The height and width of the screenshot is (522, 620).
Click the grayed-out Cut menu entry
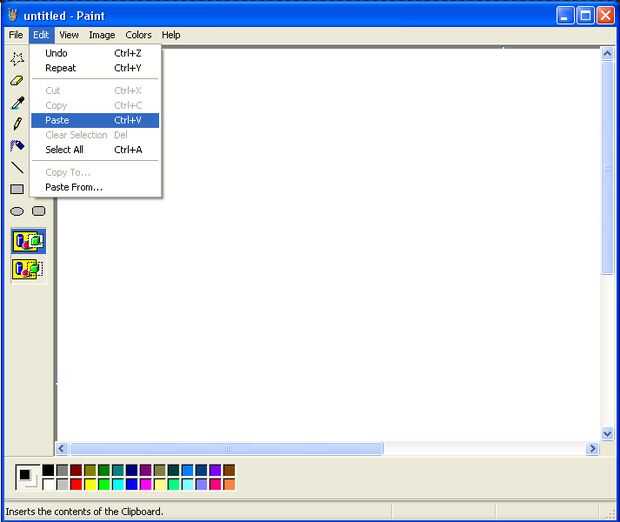(95, 91)
